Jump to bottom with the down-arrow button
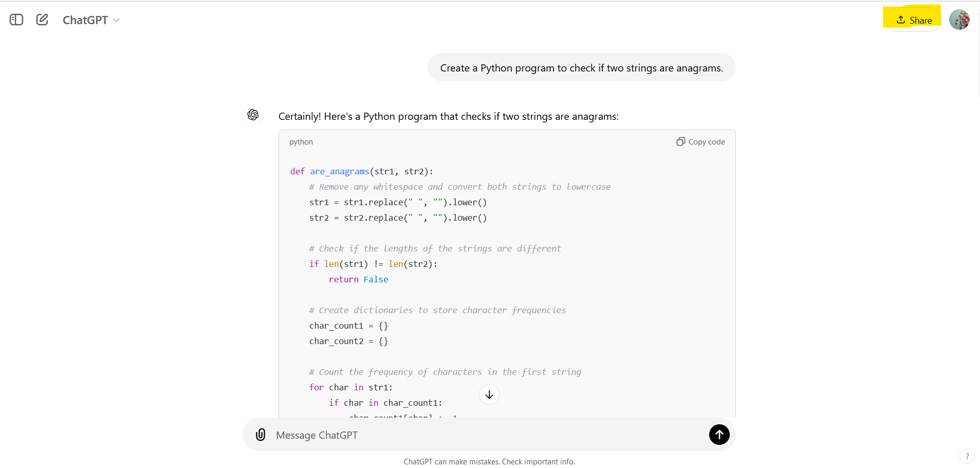 [x=489, y=394]
